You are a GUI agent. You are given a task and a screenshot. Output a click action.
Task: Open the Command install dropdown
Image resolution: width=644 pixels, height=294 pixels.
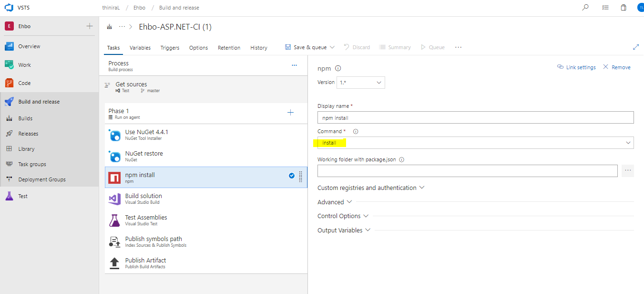pos(476,143)
